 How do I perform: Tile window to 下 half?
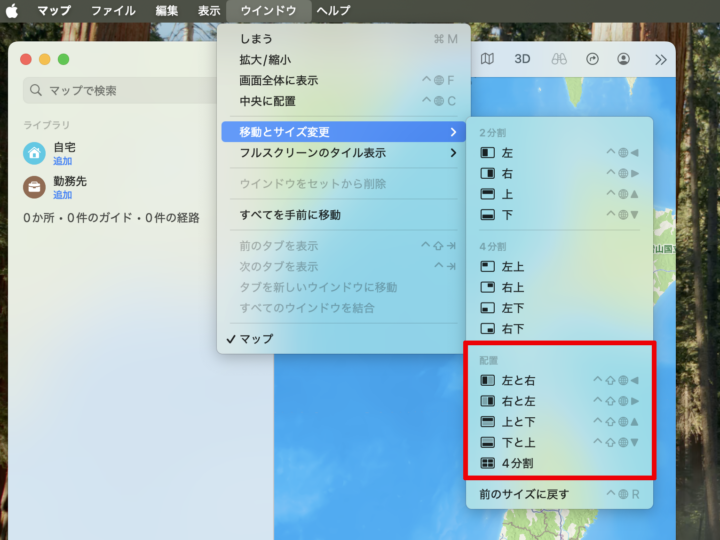(559, 214)
